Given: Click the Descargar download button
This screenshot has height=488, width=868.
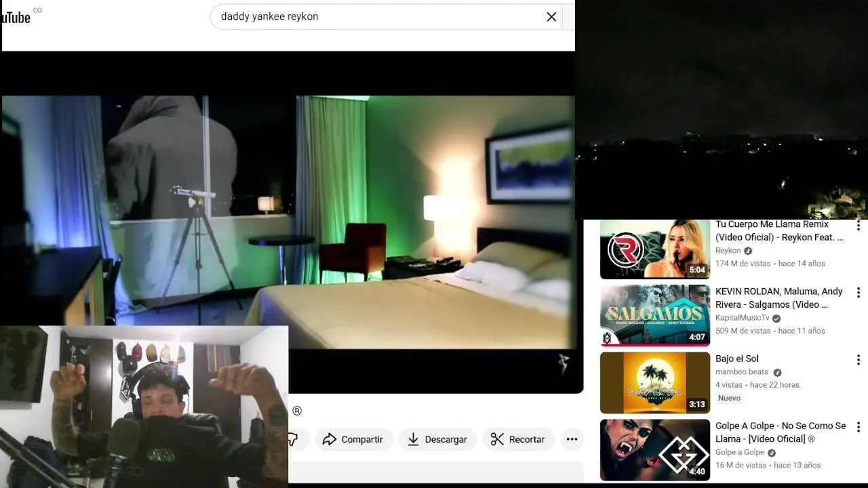Looking at the screenshot, I should point(437,439).
